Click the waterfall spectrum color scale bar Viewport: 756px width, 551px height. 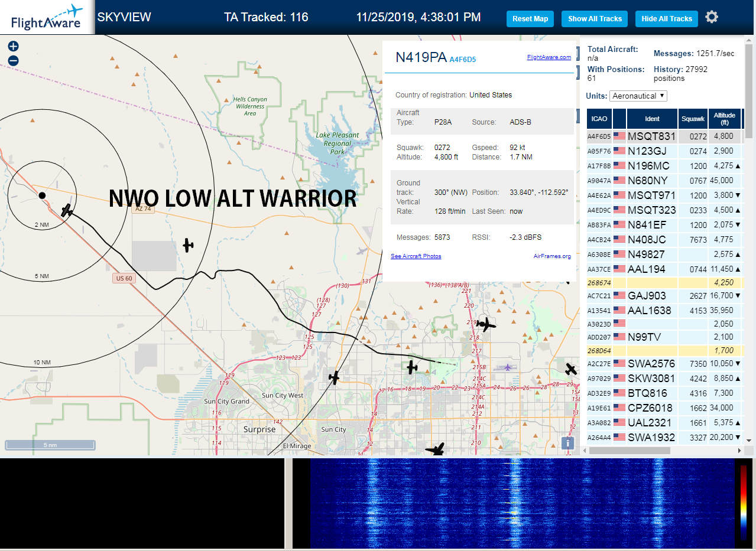[744, 502]
